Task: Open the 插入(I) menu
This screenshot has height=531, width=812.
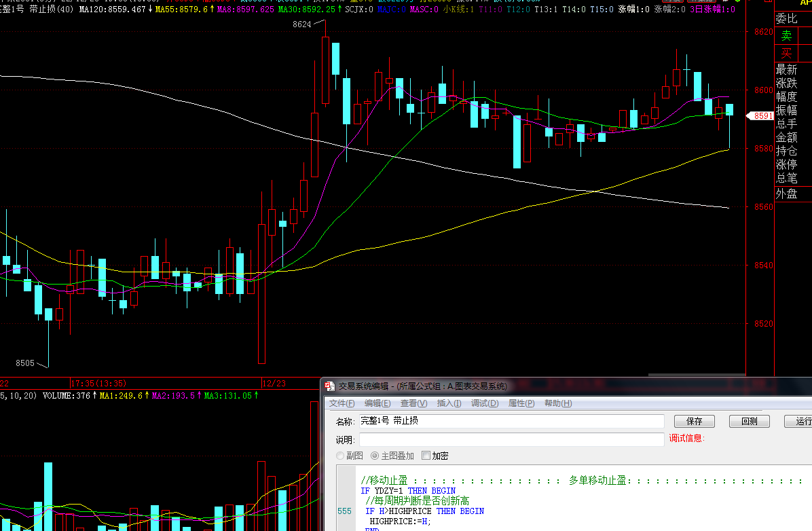Action: tap(449, 403)
